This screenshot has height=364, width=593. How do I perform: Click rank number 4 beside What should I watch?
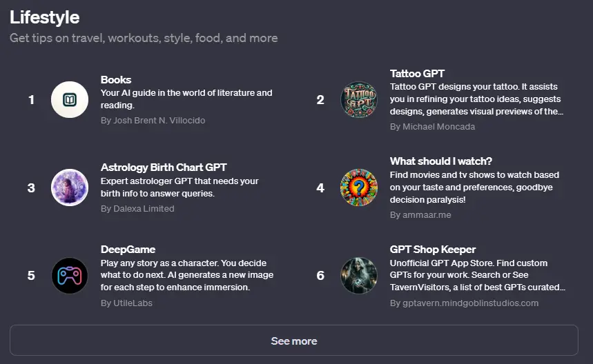pos(320,188)
